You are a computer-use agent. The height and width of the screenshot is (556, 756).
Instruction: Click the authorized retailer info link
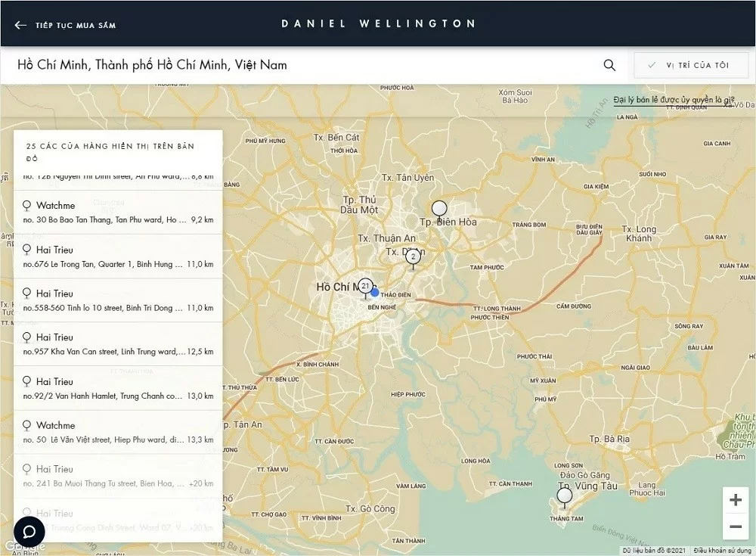tap(674, 99)
